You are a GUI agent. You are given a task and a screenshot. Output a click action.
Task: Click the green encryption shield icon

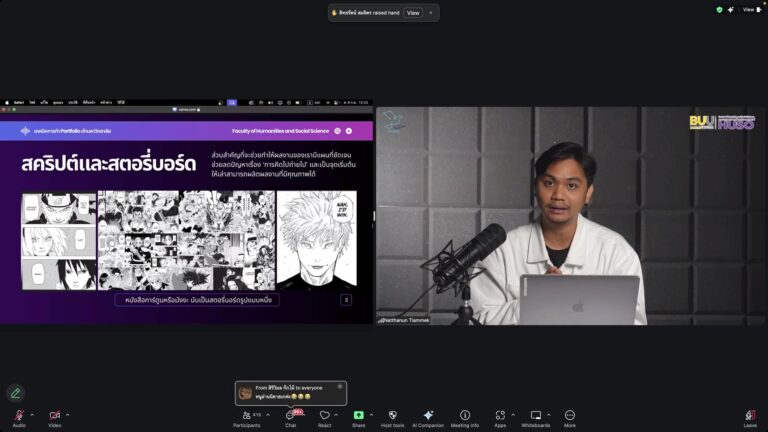pos(719,9)
